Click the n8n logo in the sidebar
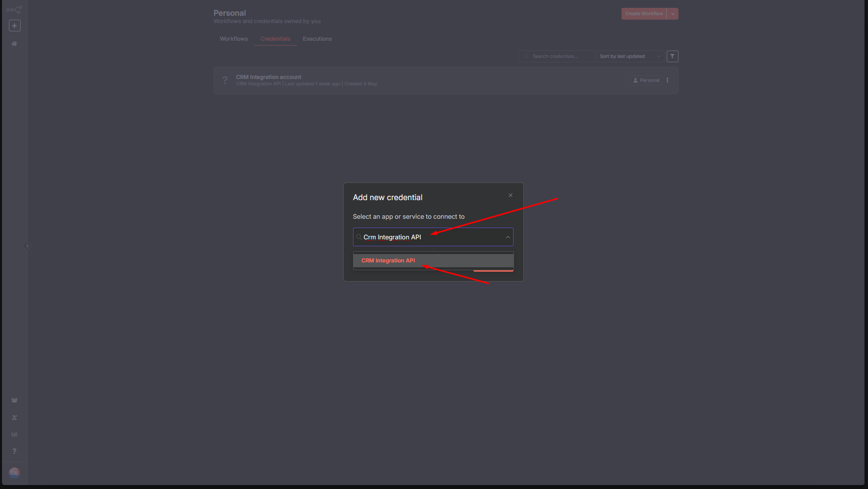This screenshot has height=489, width=868. [14, 9]
